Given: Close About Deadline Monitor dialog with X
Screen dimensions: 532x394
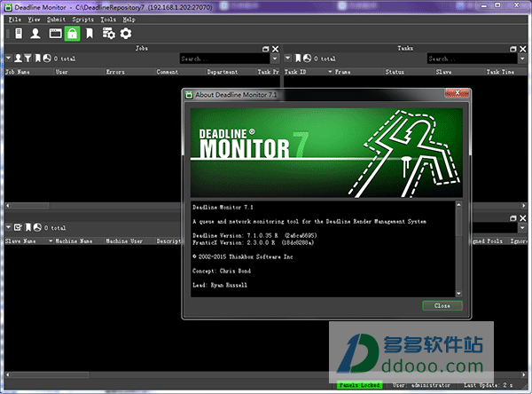Looking at the screenshot, I should click(457, 93).
